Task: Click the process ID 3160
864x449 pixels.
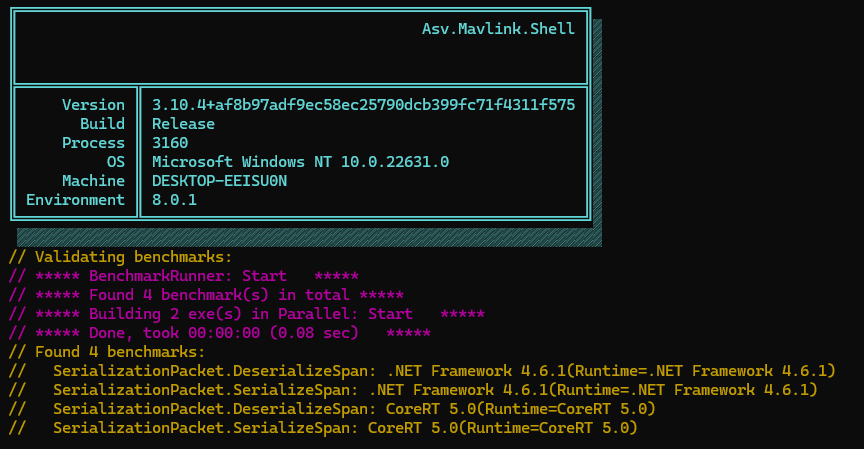Action: click(x=170, y=143)
